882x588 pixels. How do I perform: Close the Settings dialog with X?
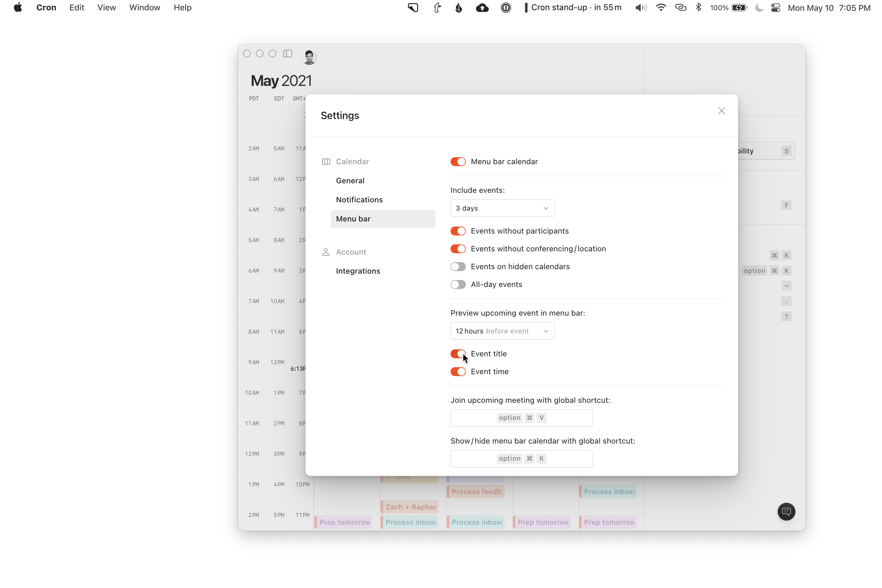(721, 111)
